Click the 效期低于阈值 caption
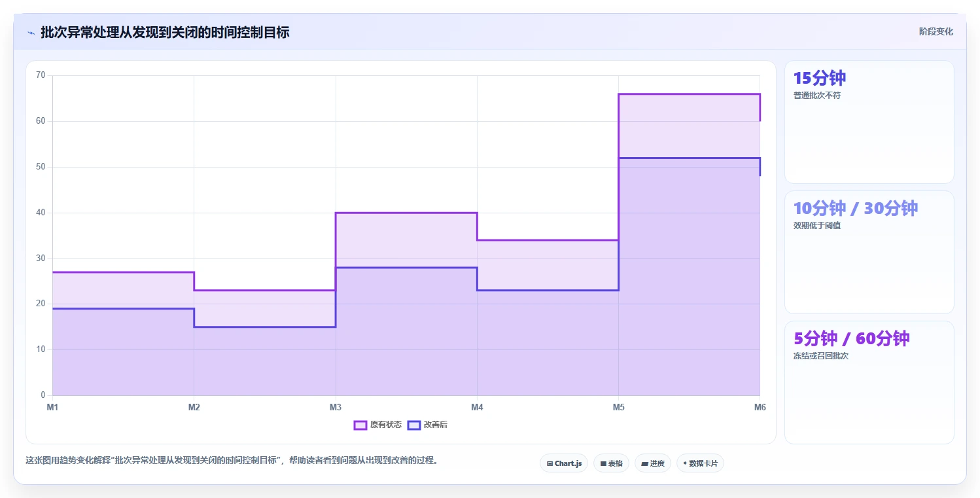 coord(816,226)
